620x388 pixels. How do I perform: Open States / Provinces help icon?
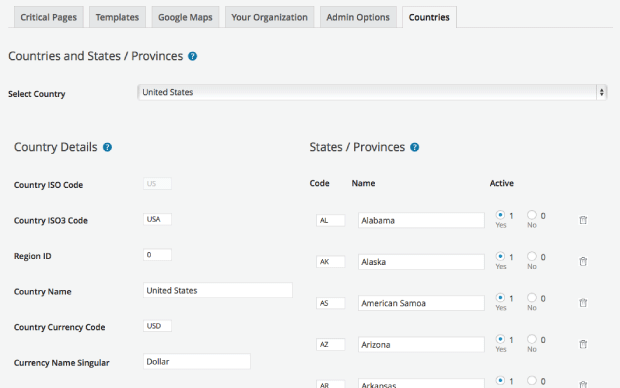coord(414,147)
